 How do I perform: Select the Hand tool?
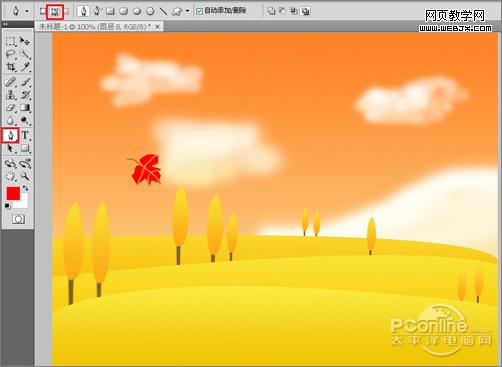click(10, 176)
